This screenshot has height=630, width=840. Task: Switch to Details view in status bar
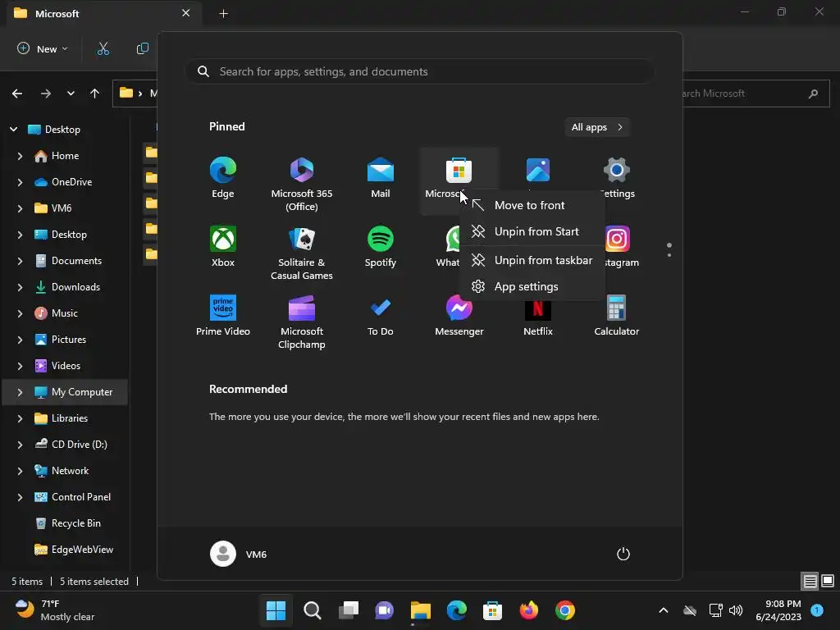pos(810,581)
